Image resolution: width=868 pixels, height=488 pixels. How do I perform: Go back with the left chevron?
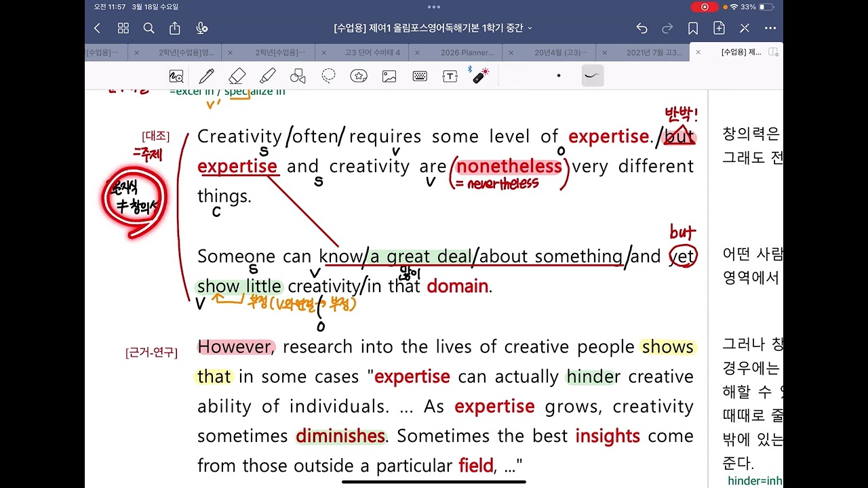tap(97, 28)
